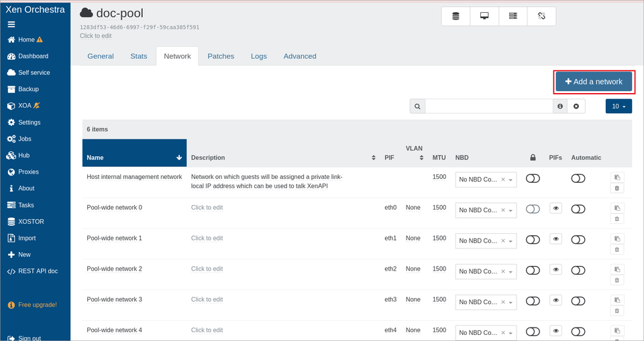Click the XOSTOR database icon
This screenshot has width=644, height=341.
pos(11,222)
